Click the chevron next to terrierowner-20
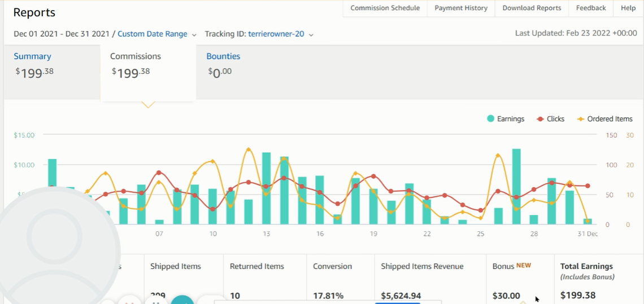Viewport: 644px width, 304px height. click(311, 35)
